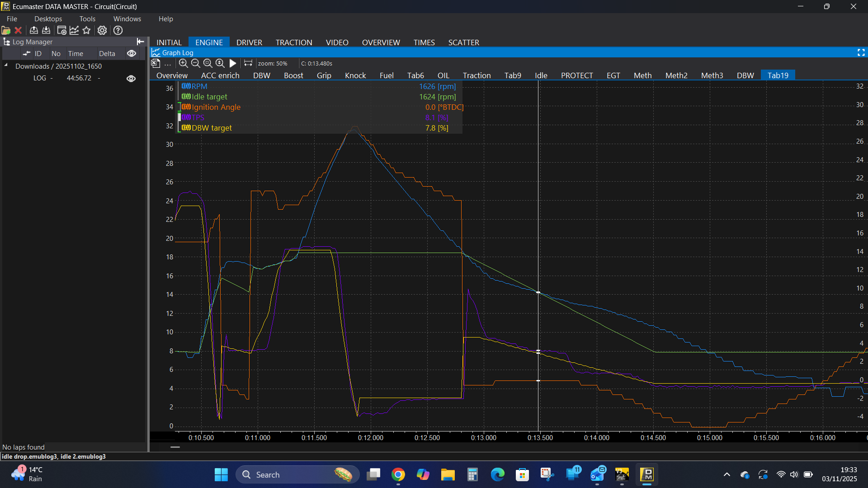Open the TRACTION desktop tab

pyautogui.click(x=294, y=42)
